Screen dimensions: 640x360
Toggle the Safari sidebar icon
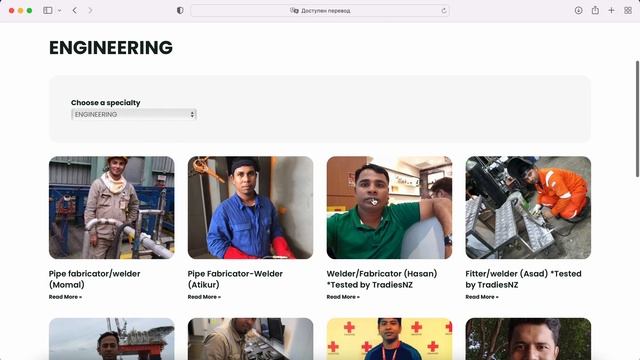click(48, 11)
